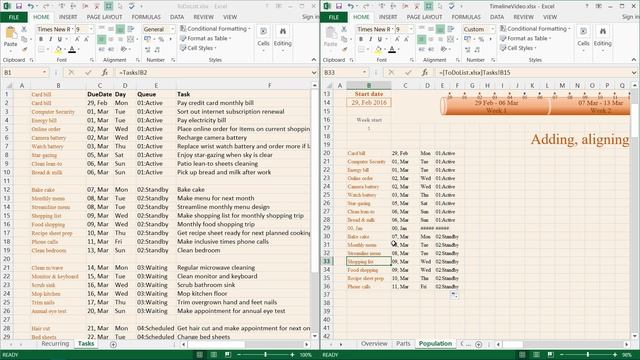Screen dimensions: 640x360
Task: Open FILE tab in ToDoList window
Action: coord(13,17)
